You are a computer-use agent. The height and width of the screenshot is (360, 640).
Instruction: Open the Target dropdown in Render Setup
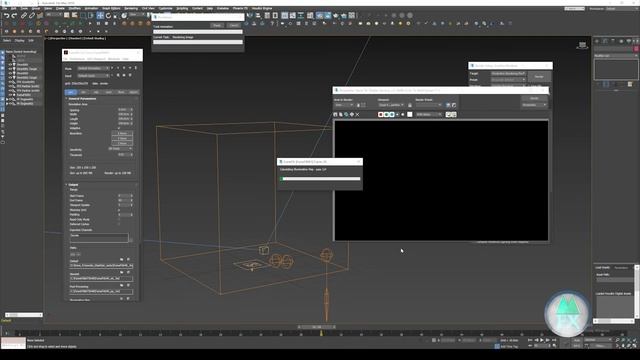(x=508, y=74)
